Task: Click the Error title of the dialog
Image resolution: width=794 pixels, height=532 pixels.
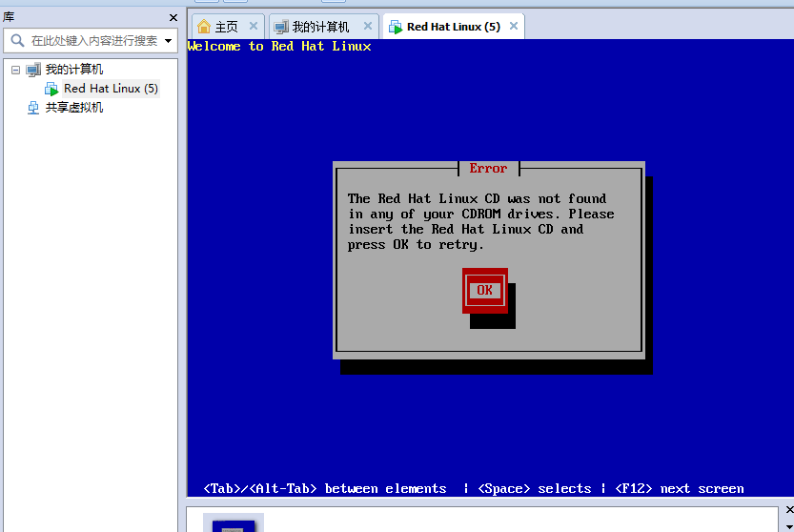Action: [488, 168]
